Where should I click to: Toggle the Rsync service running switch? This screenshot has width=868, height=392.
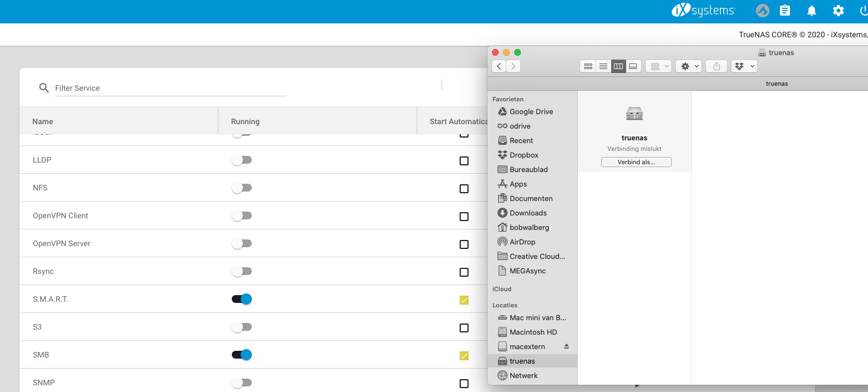tap(242, 271)
